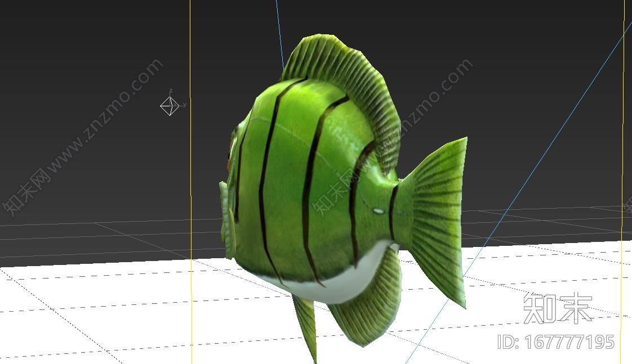Click the white ground plane at bottom left
Viewport: 632px width, 364px height.
(x=84, y=315)
